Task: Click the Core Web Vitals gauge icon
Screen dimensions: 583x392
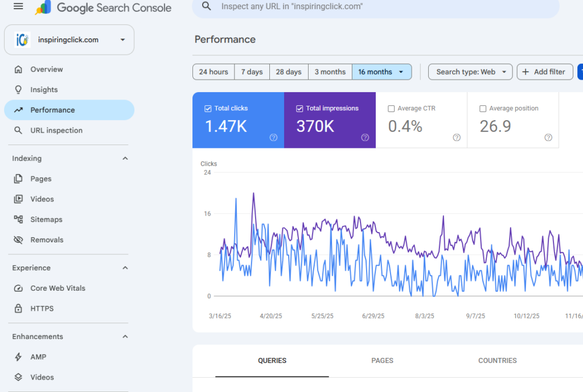Action: click(x=18, y=288)
